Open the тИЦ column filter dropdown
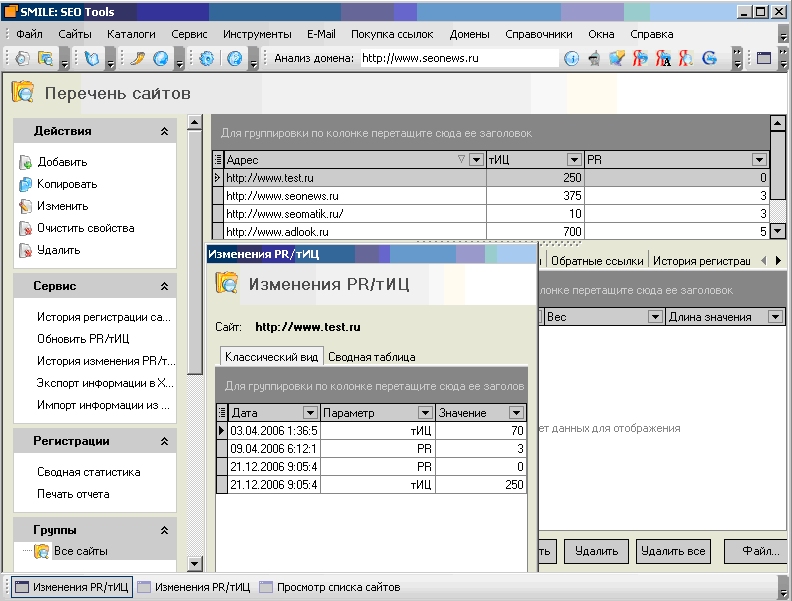The height and width of the screenshot is (601, 792). point(574,160)
